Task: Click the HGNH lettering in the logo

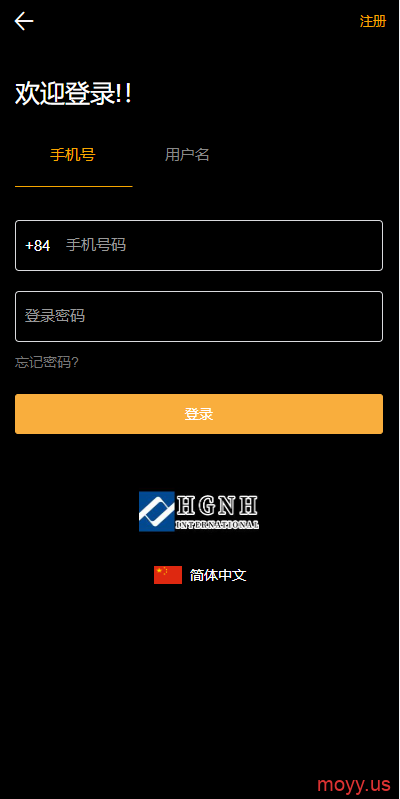Action: click(x=217, y=506)
